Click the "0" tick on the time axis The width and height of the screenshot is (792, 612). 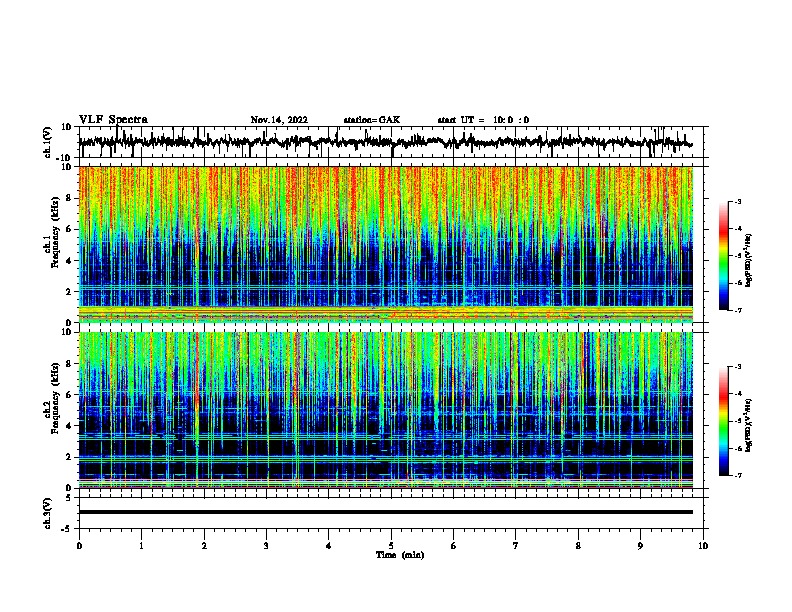click(79, 546)
